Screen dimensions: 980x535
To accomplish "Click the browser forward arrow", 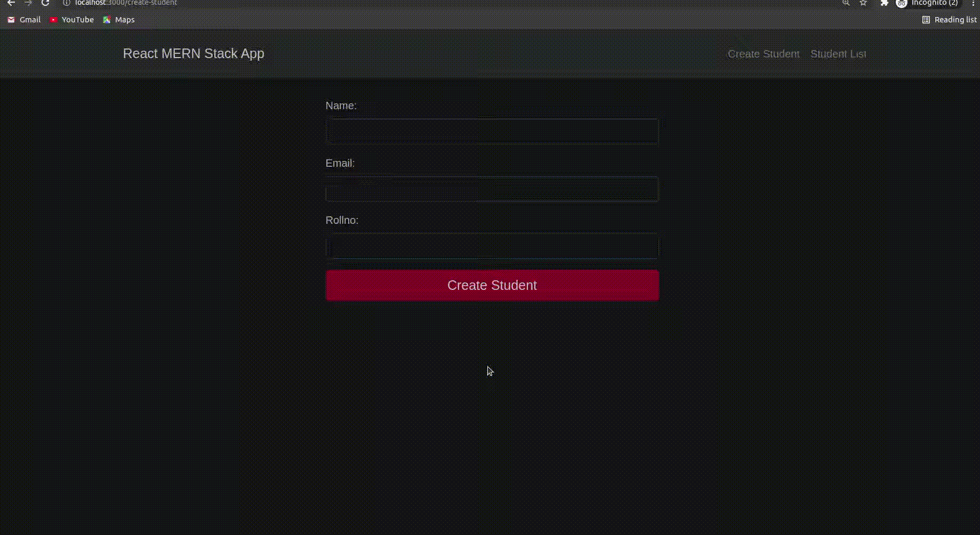I will (x=28, y=3).
